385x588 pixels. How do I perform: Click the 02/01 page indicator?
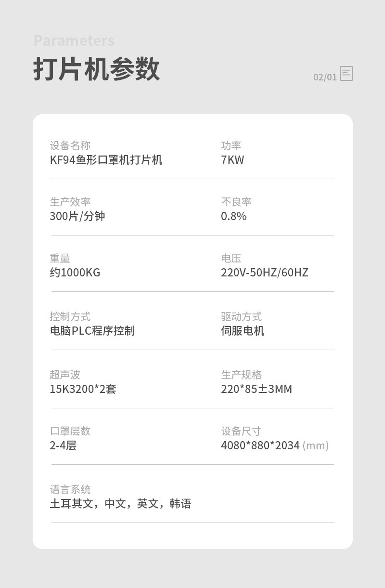point(325,77)
